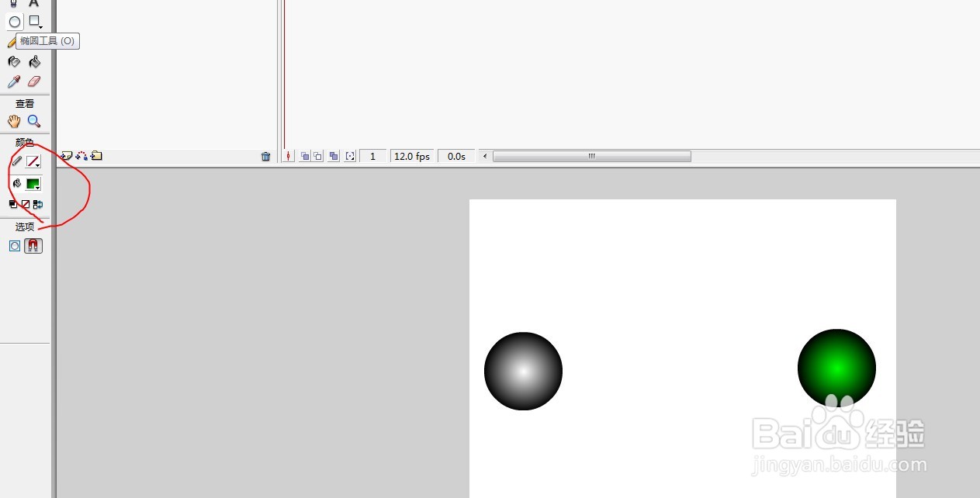Select the Eraser tool
This screenshot has height=498, width=980.
pos(34,81)
